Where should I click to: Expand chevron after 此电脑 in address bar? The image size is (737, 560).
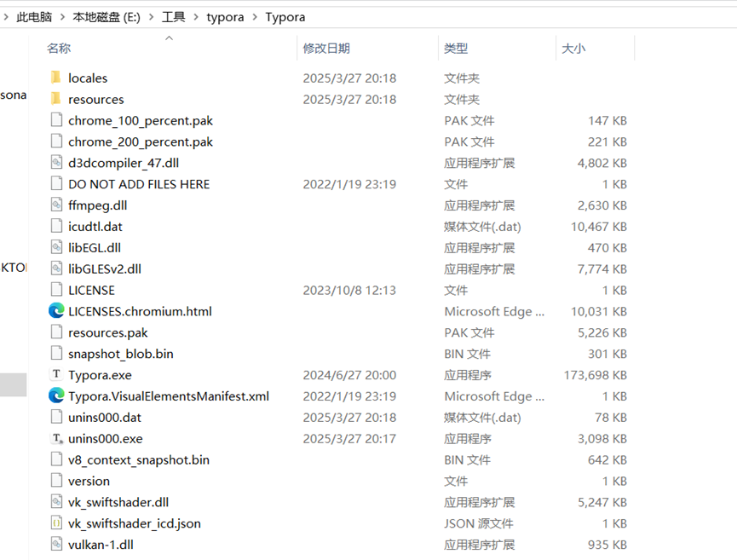(62, 17)
